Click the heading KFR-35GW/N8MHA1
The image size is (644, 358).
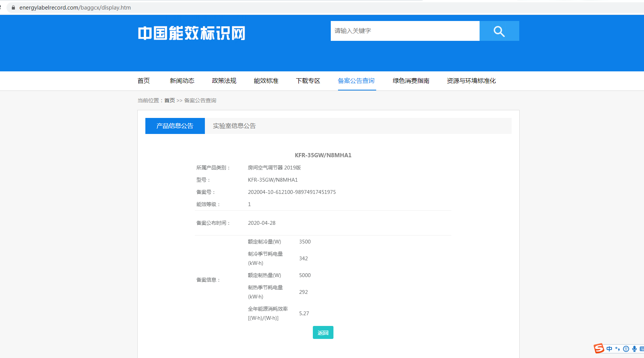[323, 155]
